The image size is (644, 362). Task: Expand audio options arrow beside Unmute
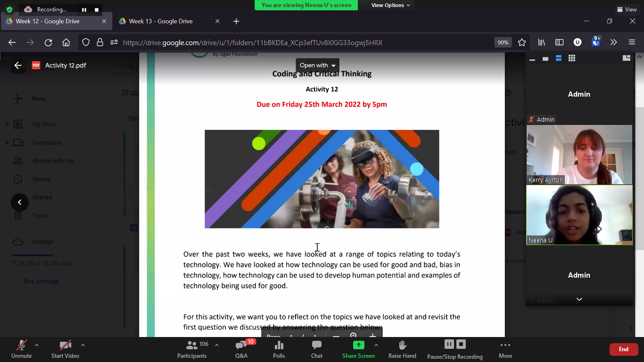point(37,345)
